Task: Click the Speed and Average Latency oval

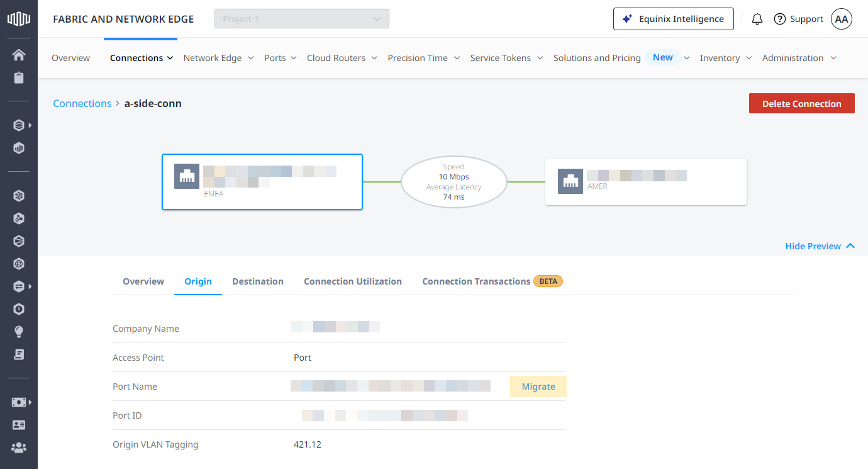Action: (454, 181)
